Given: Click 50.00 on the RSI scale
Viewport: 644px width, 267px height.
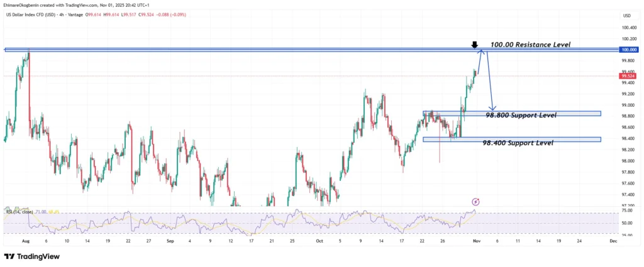Looking at the screenshot, I should click(x=627, y=222).
